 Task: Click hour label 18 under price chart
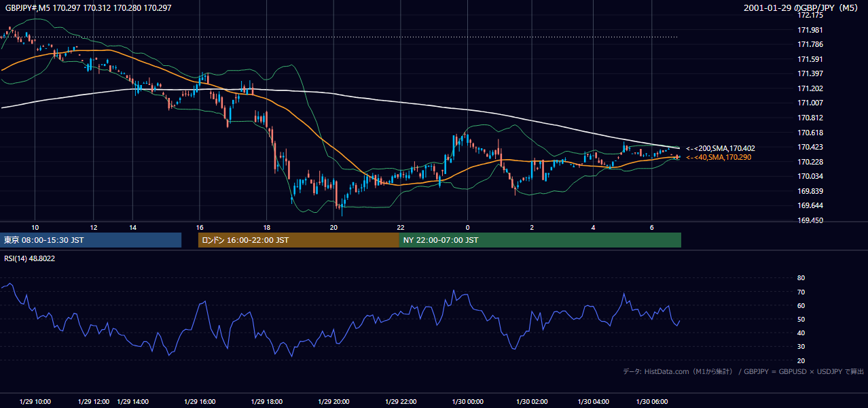click(x=267, y=227)
